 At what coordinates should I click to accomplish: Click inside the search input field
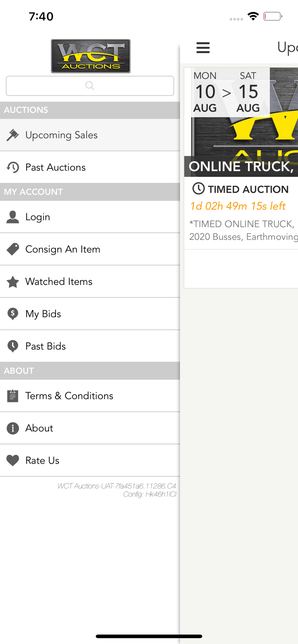click(x=89, y=86)
